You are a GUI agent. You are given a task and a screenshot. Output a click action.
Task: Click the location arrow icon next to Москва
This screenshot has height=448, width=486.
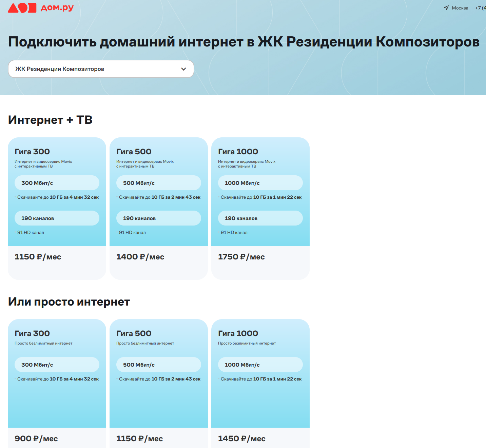(x=446, y=8)
